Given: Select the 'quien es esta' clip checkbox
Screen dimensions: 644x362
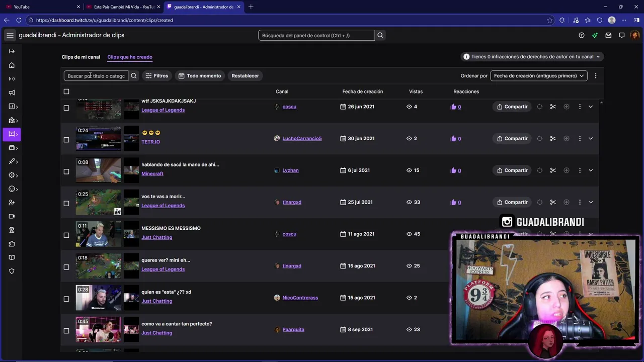Looking at the screenshot, I should 66,299.
